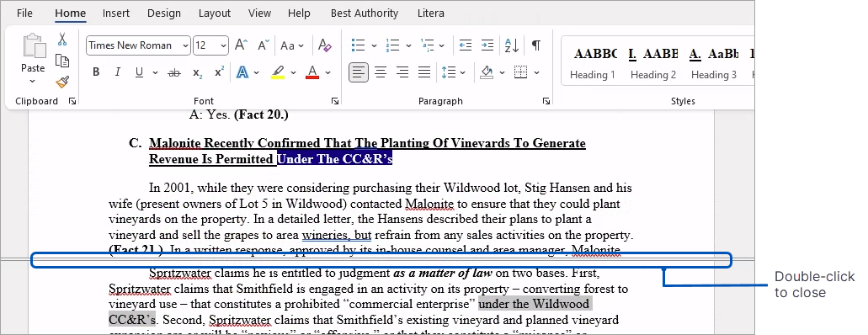Toggle Bold formatting

tap(96, 72)
